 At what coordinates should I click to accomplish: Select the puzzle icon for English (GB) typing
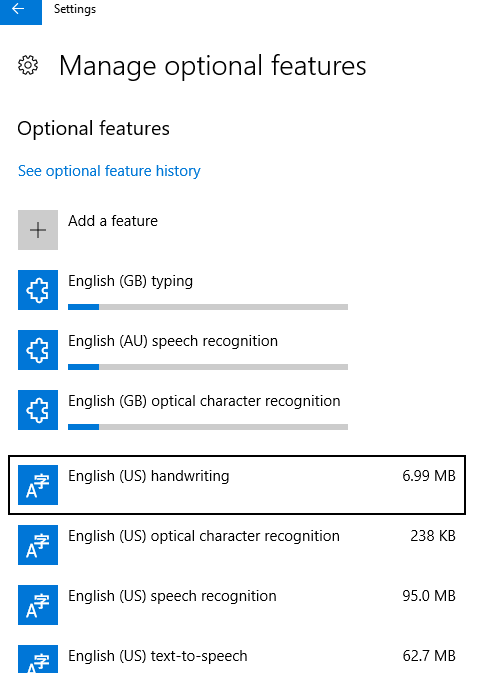38,290
